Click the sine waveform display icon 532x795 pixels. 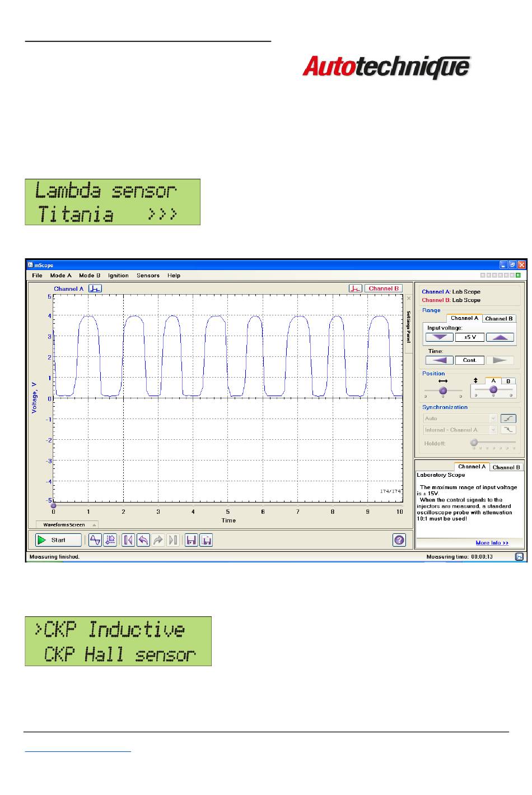pyautogui.click(x=95, y=540)
